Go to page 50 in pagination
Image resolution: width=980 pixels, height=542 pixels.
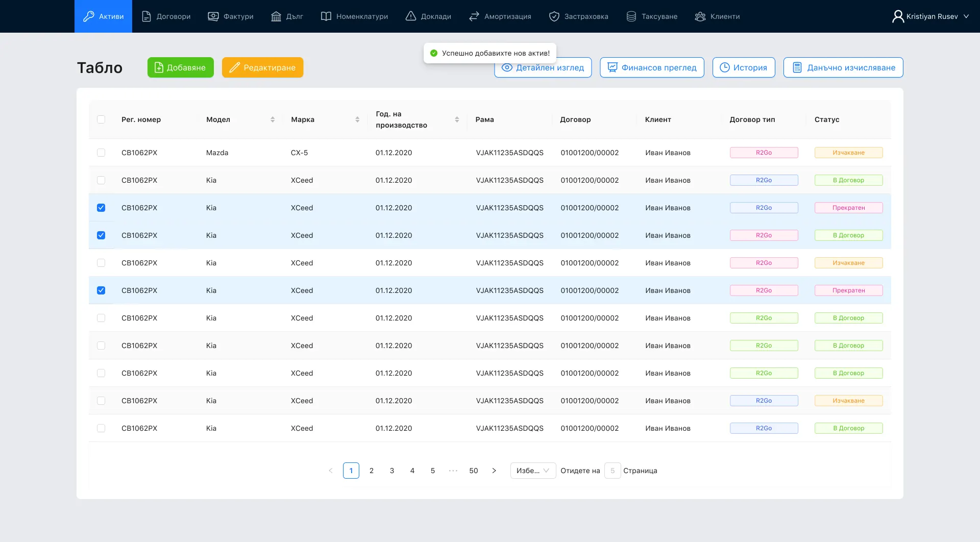[x=474, y=471]
